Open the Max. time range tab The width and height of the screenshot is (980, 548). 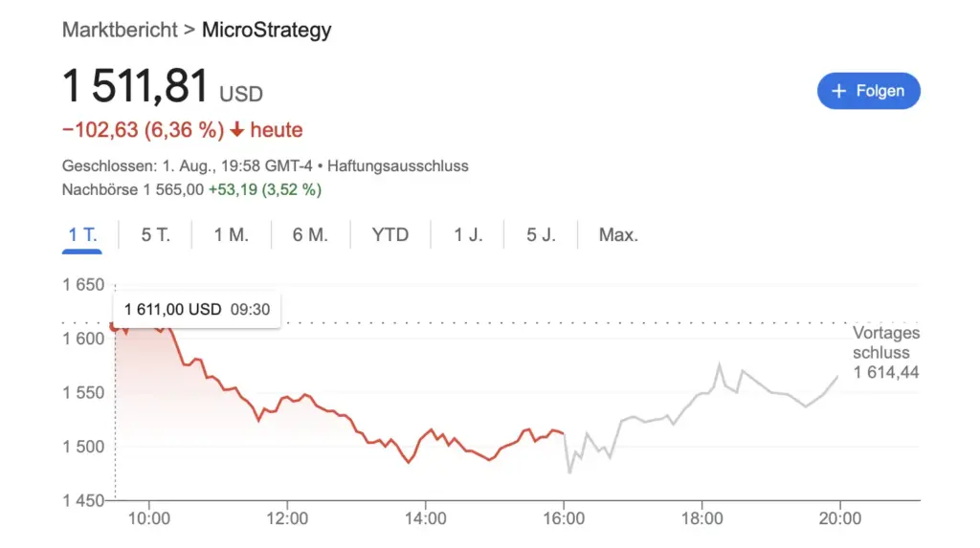618,234
